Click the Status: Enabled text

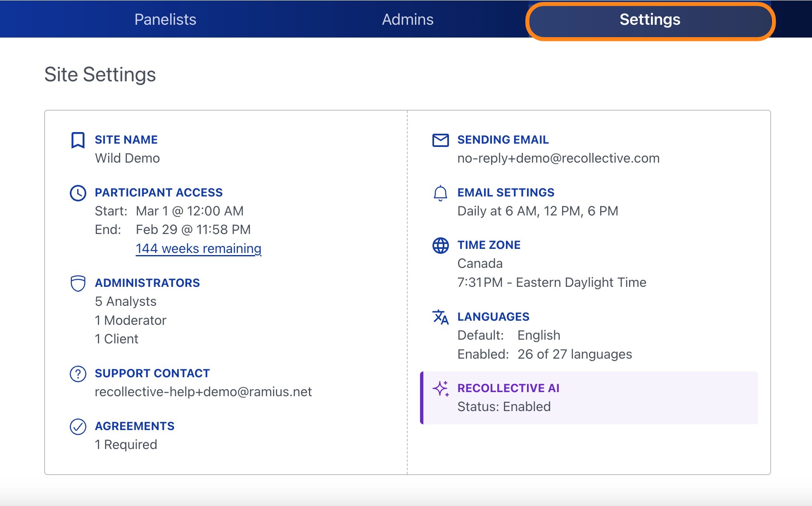click(x=504, y=407)
